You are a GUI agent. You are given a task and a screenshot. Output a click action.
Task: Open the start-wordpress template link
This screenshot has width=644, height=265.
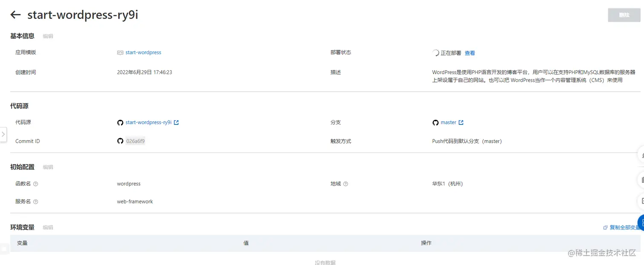click(143, 52)
